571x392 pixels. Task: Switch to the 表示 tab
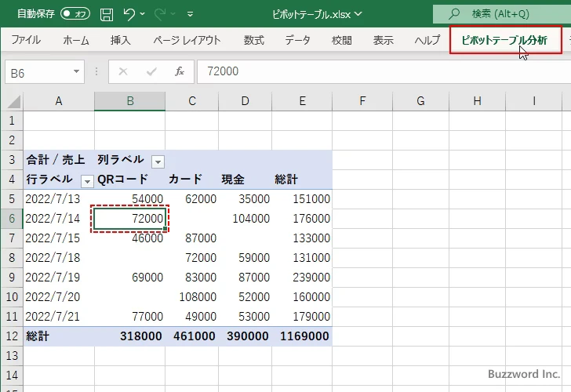tap(383, 40)
